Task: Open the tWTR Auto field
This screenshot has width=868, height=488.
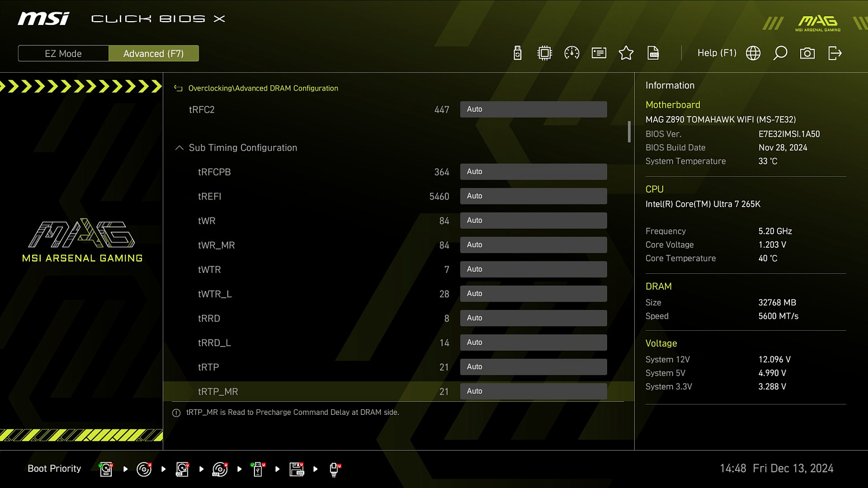Action: (x=533, y=269)
